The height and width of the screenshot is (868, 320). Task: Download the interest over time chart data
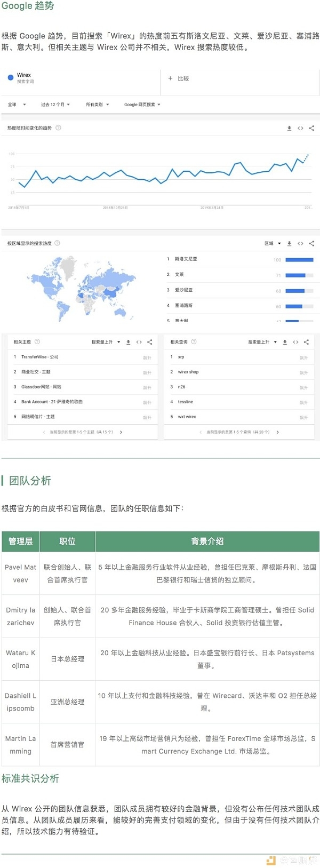(x=289, y=128)
